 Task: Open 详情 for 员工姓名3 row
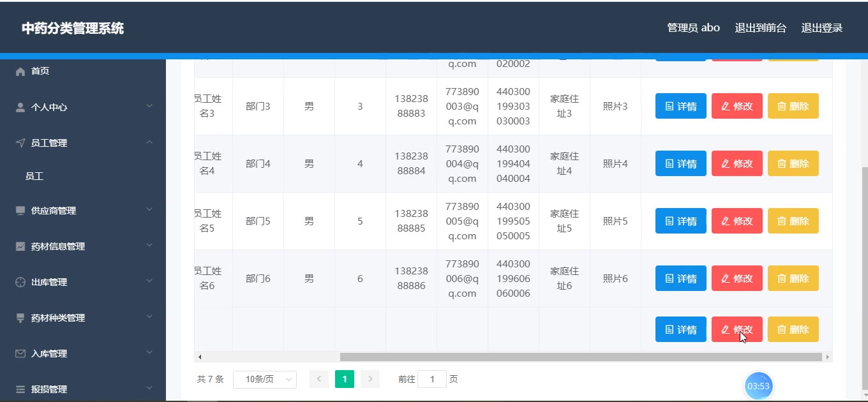click(681, 106)
